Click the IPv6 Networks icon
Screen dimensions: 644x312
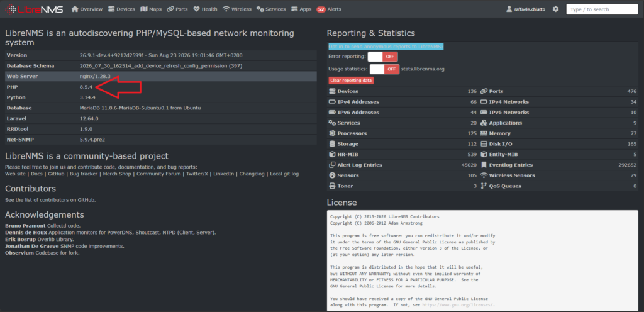[x=484, y=112]
